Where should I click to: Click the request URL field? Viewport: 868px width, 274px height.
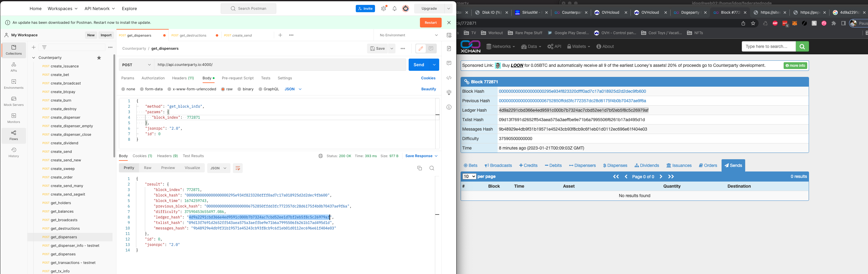point(280,65)
